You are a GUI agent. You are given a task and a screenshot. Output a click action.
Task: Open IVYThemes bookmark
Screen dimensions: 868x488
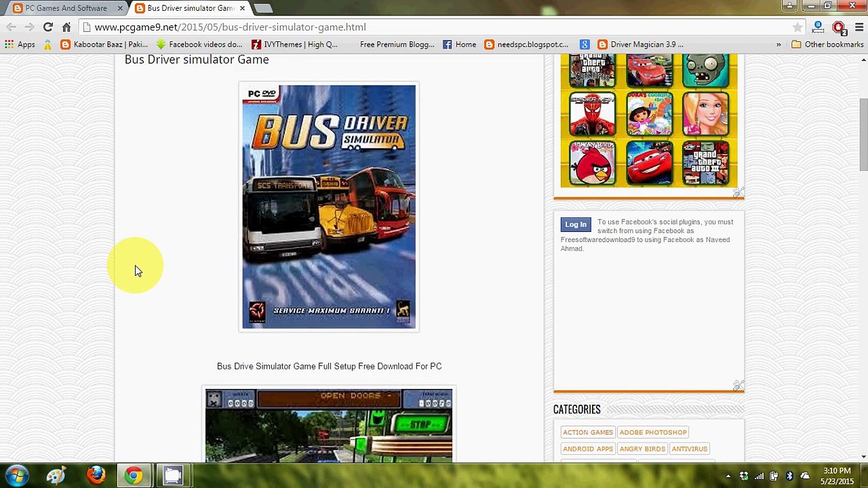click(294, 45)
